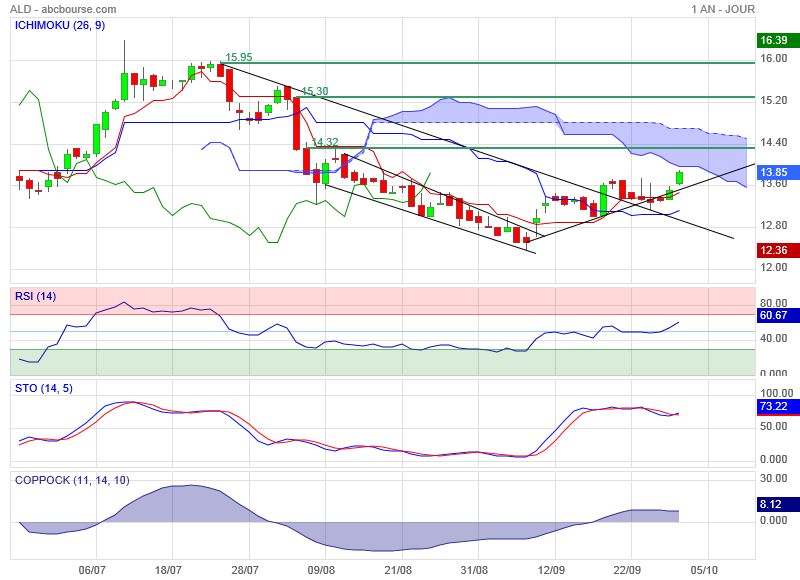The image size is (800, 580).
Task: Click the blue 13.85 current price tag
Action: (778, 172)
